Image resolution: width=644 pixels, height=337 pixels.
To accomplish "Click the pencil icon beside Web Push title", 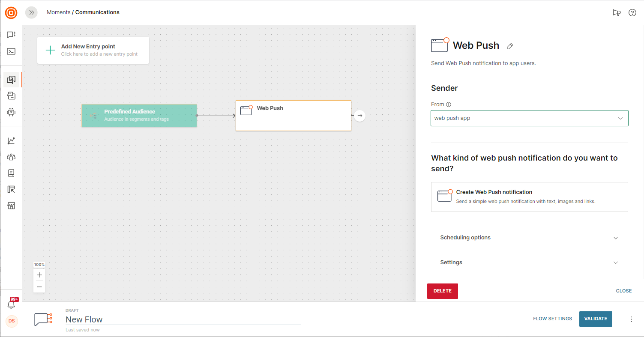I will (x=510, y=46).
